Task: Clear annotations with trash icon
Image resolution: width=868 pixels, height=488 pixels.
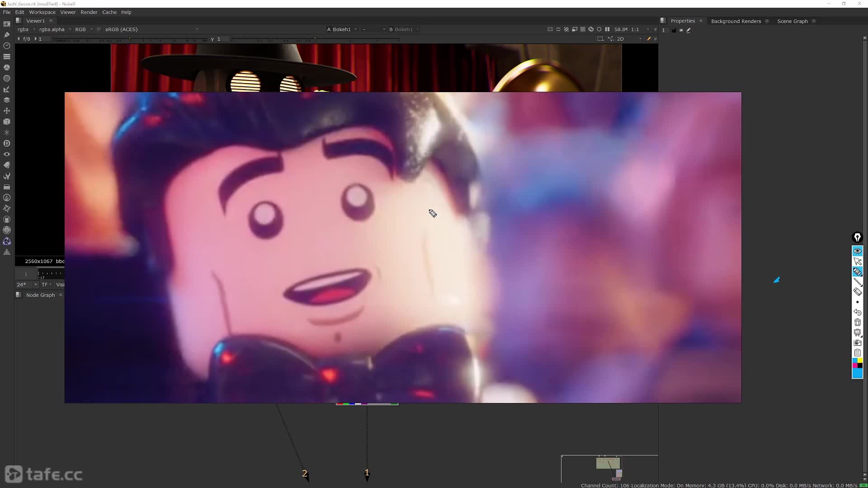Action: tap(857, 322)
